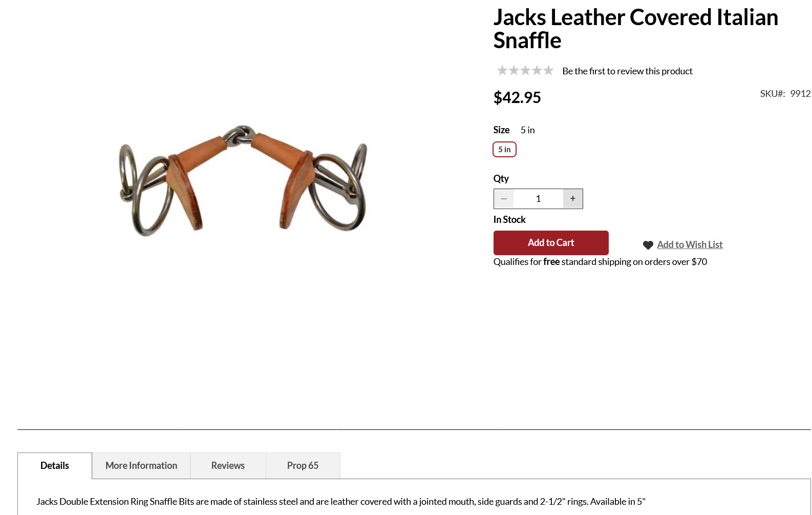Image resolution: width=812 pixels, height=515 pixels.
Task: Click the second rating star
Action: (514, 70)
